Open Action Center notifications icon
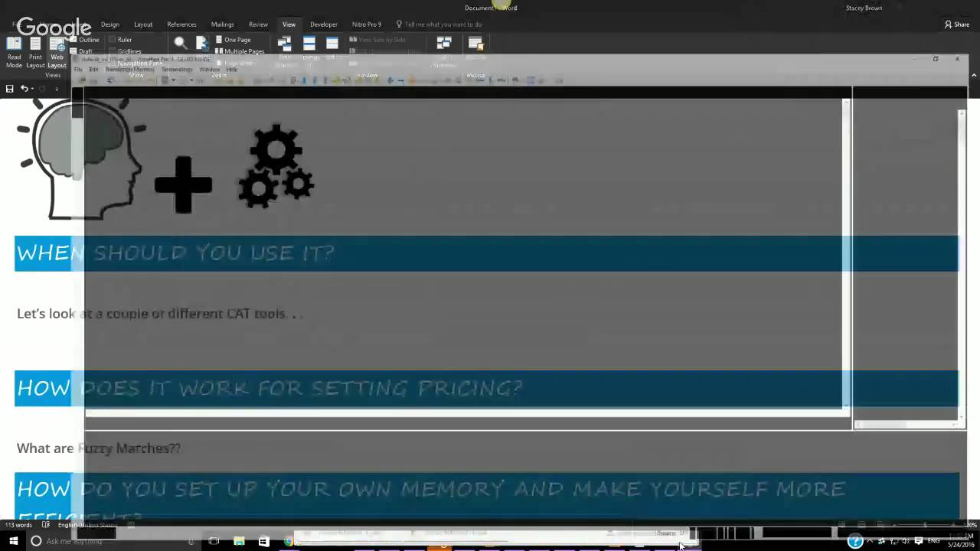The image size is (980, 551). (x=919, y=541)
